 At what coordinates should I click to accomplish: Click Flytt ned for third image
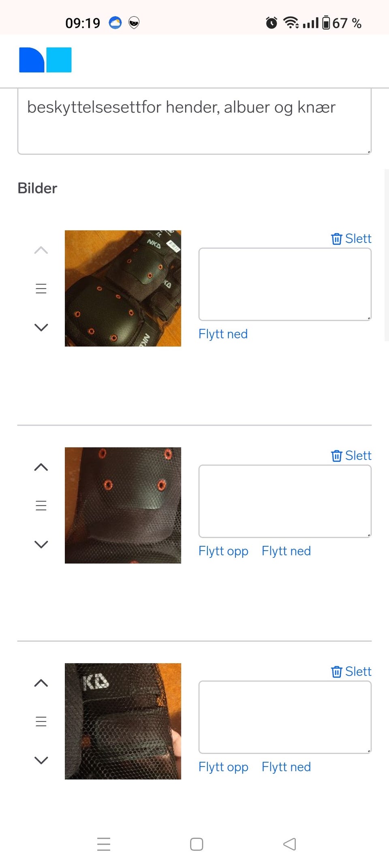[286, 767]
